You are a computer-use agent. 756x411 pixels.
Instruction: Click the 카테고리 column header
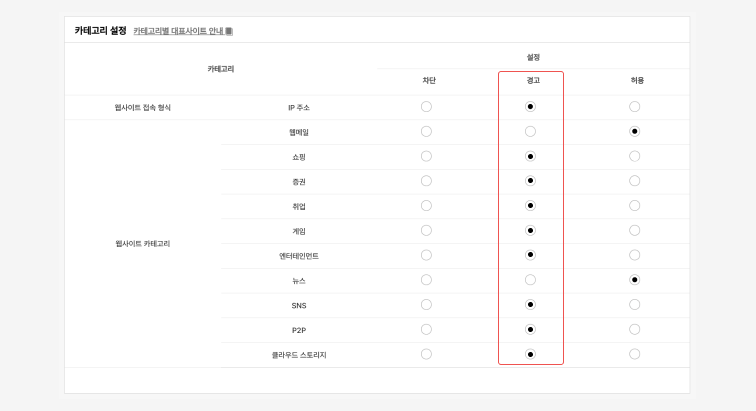pos(221,69)
